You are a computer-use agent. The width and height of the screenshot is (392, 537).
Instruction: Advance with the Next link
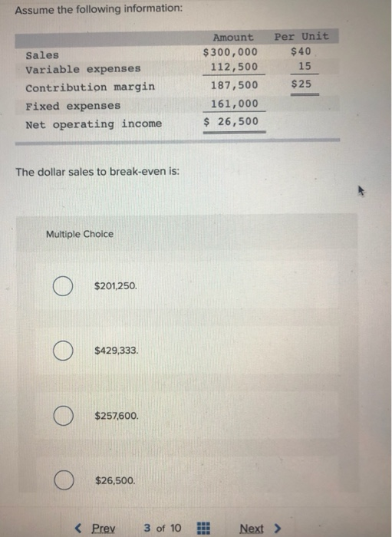252,529
